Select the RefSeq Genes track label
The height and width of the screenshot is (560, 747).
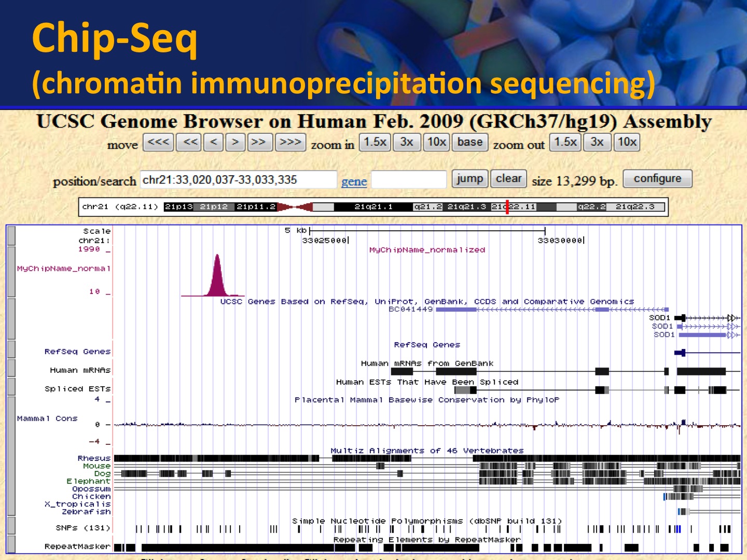coord(77,352)
